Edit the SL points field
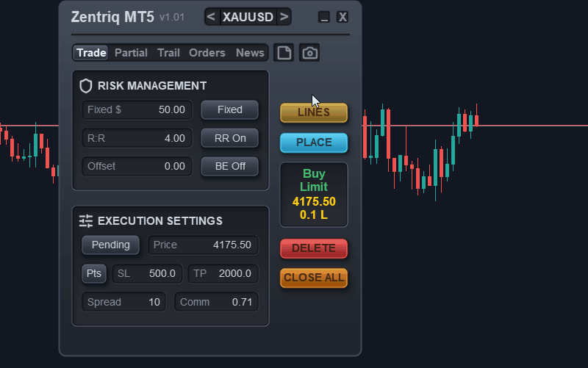588x368 pixels. (x=147, y=273)
